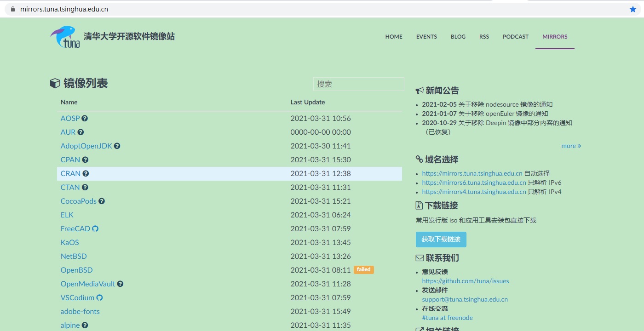The width and height of the screenshot is (644, 331).
Task: Click the Name column header
Action: [69, 102]
